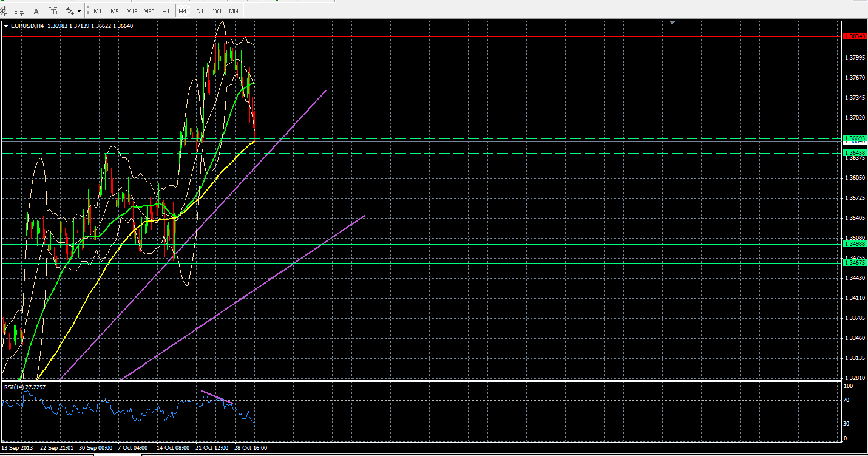The image size is (868, 456).
Task: Click the 1.36050 price scale value
Action: (x=855, y=178)
